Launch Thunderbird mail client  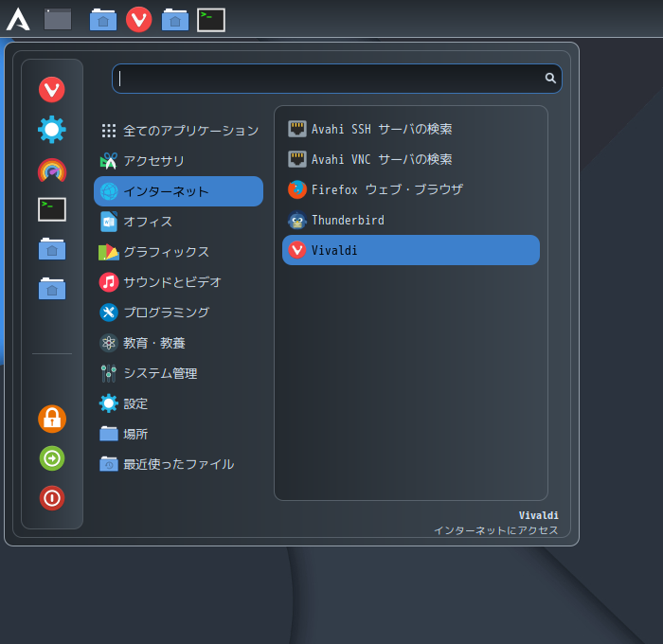(411, 221)
